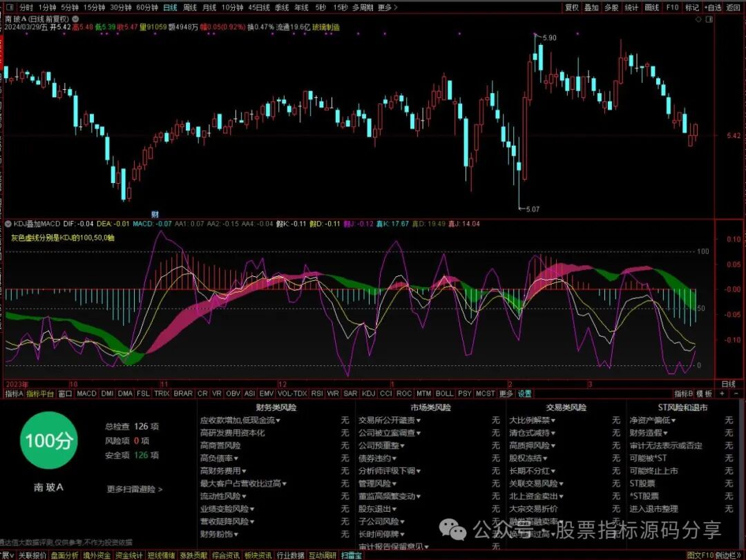Select the 30分钟 period
The image size is (746, 560).
pyautogui.click(x=120, y=8)
